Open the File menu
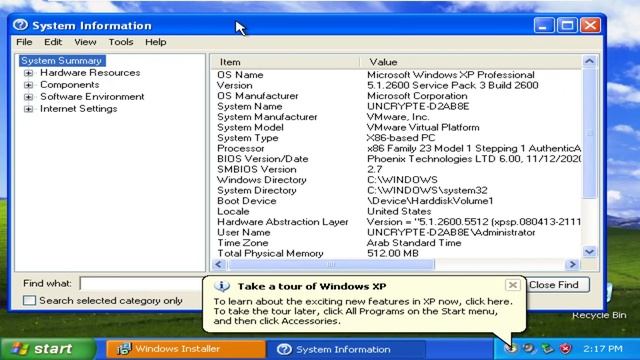 click(x=24, y=42)
